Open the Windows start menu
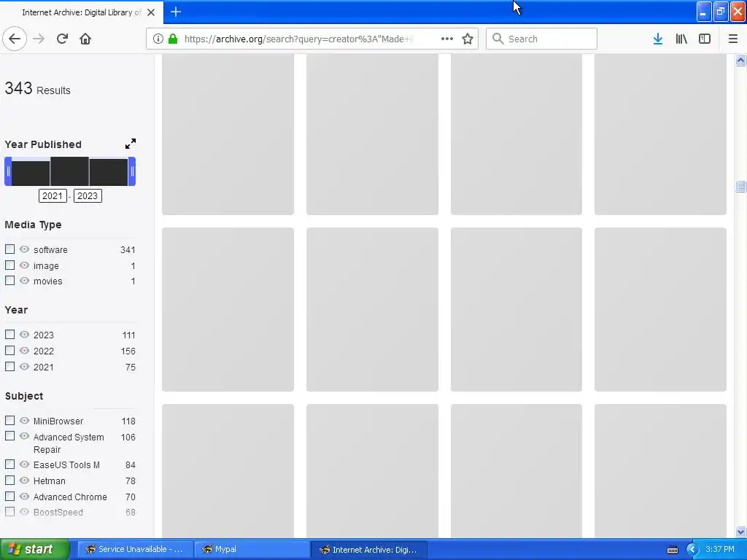Image resolution: width=747 pixels, height=560 pixels. click(34, 549)
